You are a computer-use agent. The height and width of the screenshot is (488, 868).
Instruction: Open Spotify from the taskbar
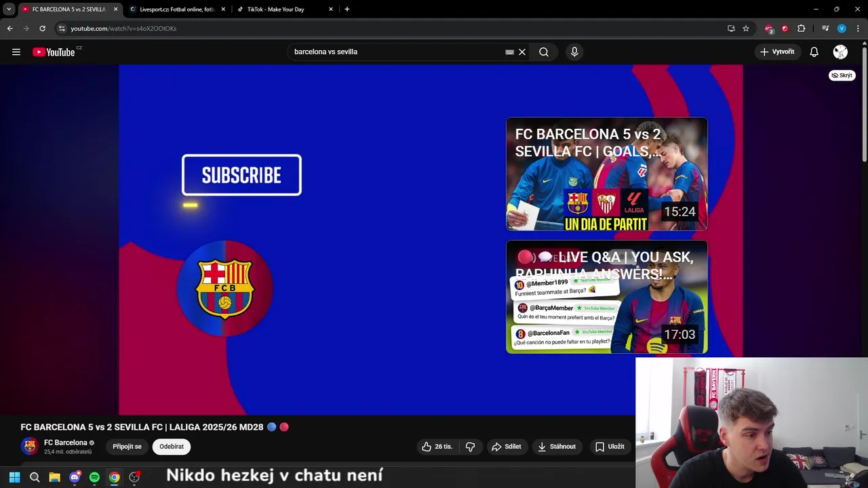[x=94, y=477]
